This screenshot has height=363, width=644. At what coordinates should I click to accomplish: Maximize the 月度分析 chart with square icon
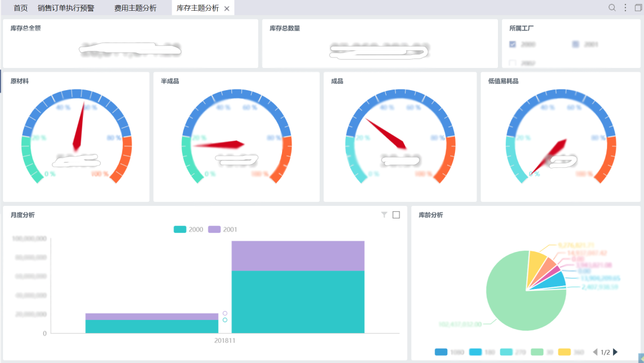[396, 215]
